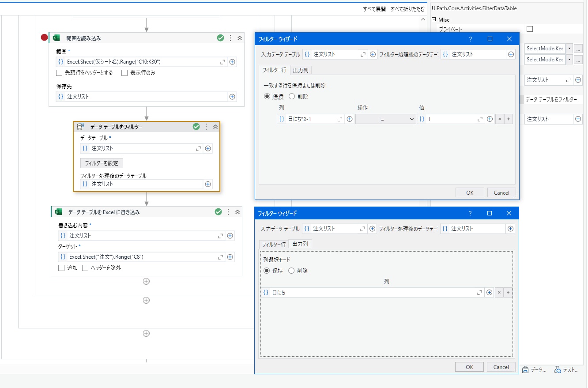Toggle the red breakpoint on 範囲を読み込み activity
588x388 pixels.
[x=44, y=38]
